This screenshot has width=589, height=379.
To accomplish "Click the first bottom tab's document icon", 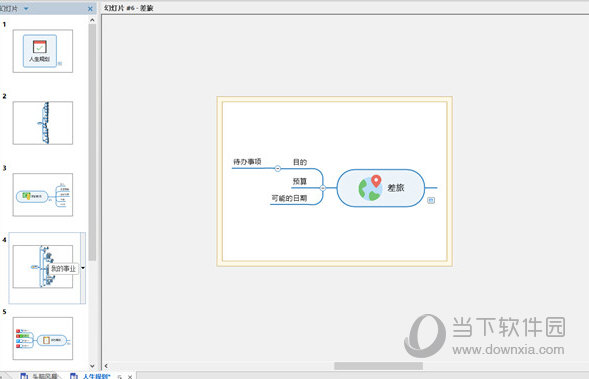I will [24, 376].
